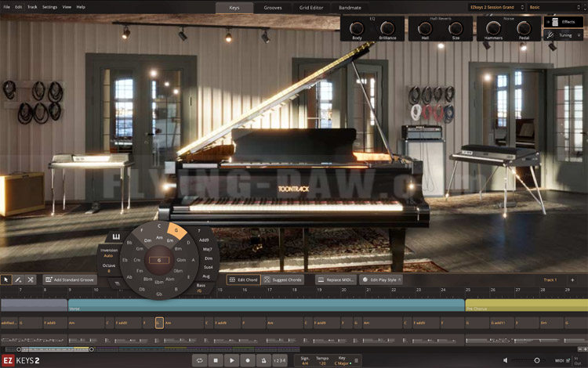The image size is (588, 368).
Task: Expand the Edit Play Style menu
Action: pos(381,280)
